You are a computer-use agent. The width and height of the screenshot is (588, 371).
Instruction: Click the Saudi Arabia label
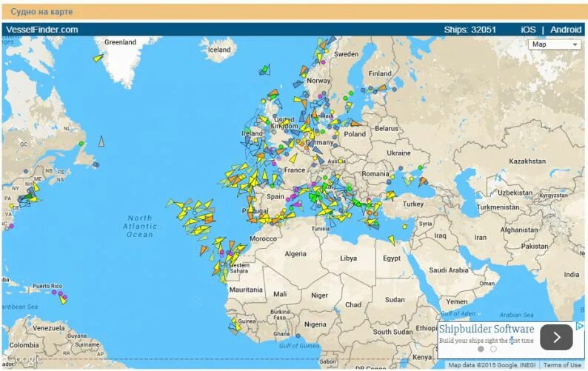click(449, 270)
